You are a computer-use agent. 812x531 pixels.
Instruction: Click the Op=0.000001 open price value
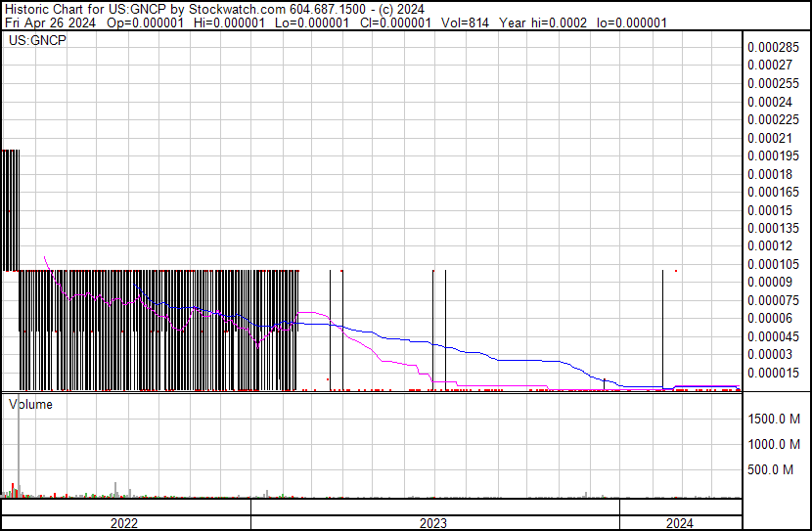tap(145, 22)
